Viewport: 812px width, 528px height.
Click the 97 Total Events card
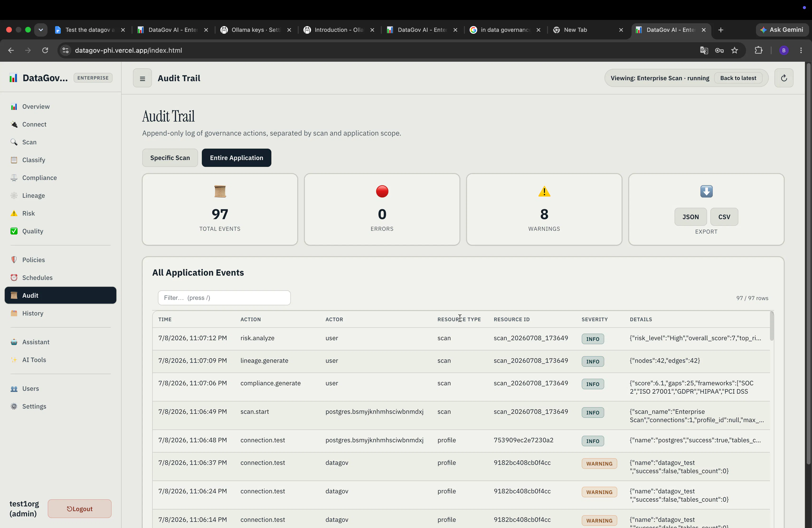point(220,209)
